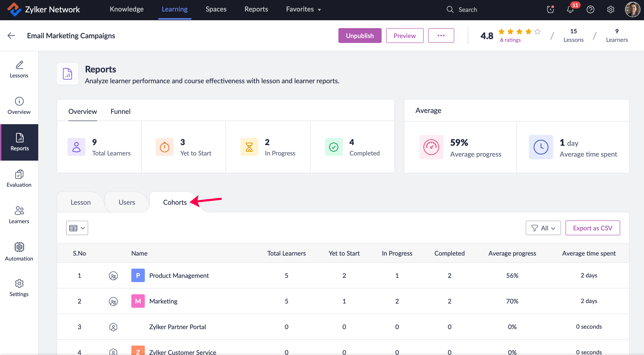Open the Evaluation sidebar section
The width and height of the screenshot is (644, 355).
pos(19,178)
